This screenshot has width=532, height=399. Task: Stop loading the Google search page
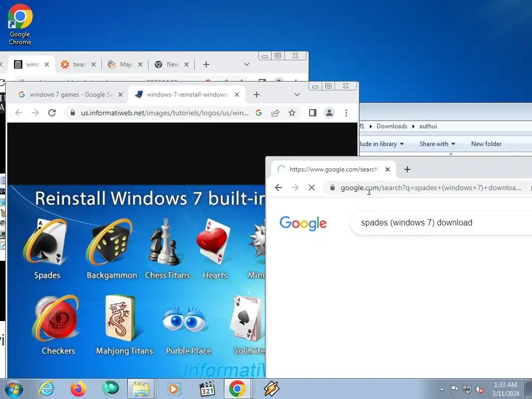(x=312, y=188)
